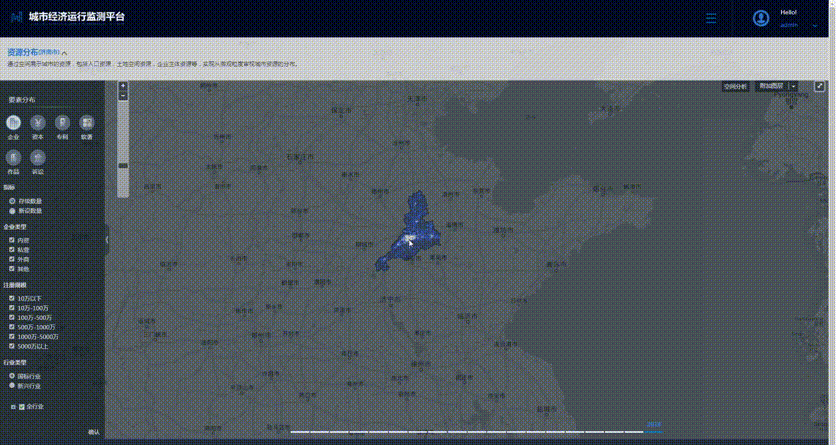The image size is (836, 445).
Task: Click the 确认 button in sidebar
Action: [94, 432]
